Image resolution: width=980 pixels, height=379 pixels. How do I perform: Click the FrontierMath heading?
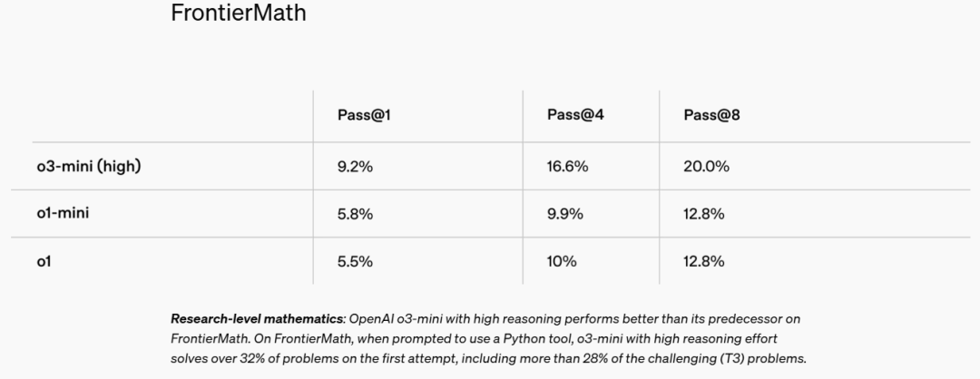tap(239, 14)
